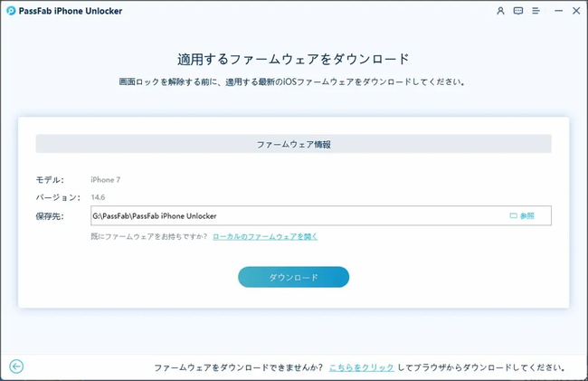The height and width of the screenshot is (381, 588).
Task: Click the 既にファームウェアをお持ちですか? text
Action: click(149, 236)
